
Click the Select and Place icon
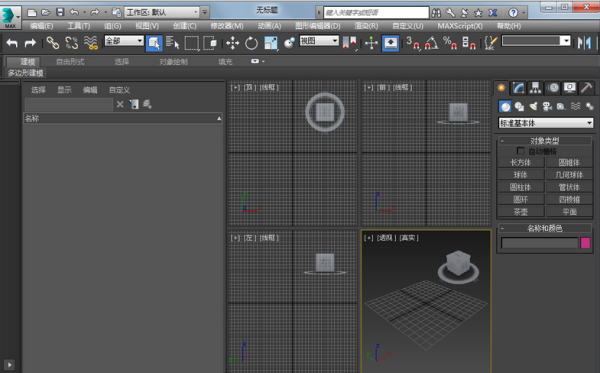289,43
